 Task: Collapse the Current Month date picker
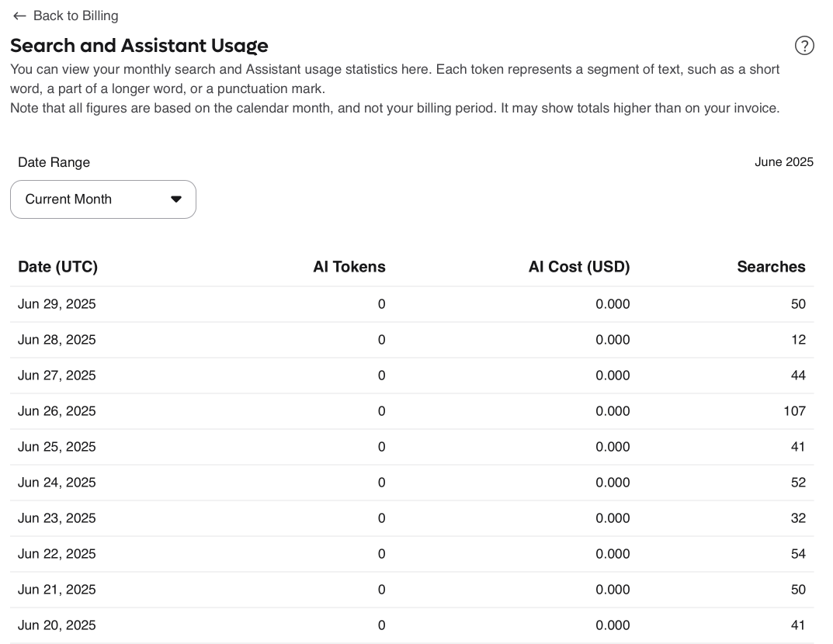coord(103,199)
